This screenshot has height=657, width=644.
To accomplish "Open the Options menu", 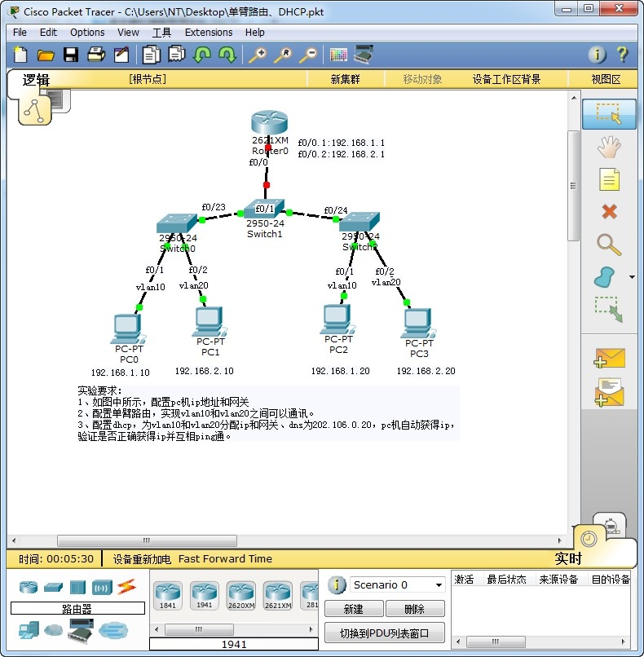I will [x=87, y=33].
